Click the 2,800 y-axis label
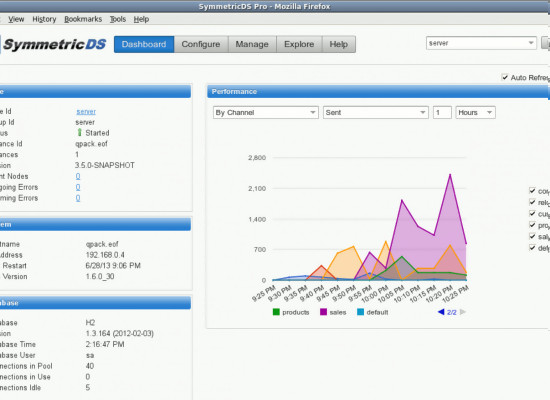The height and width of the screenshot is (400, 550). tap(257, 158)
